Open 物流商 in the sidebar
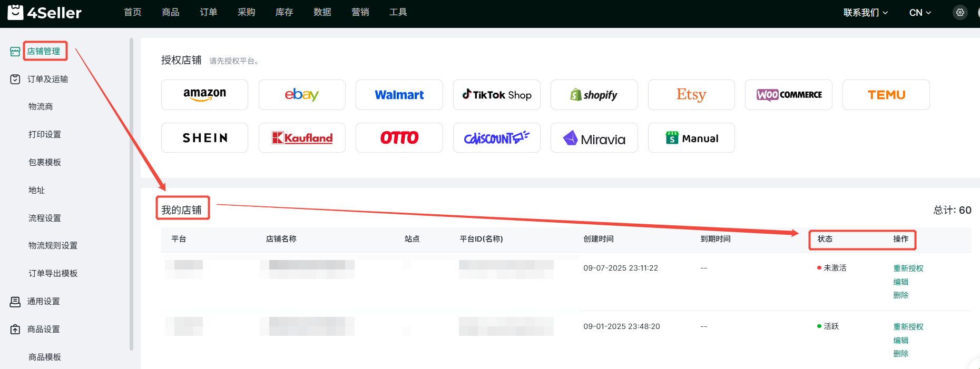980x369 pixels. point(41,107)
